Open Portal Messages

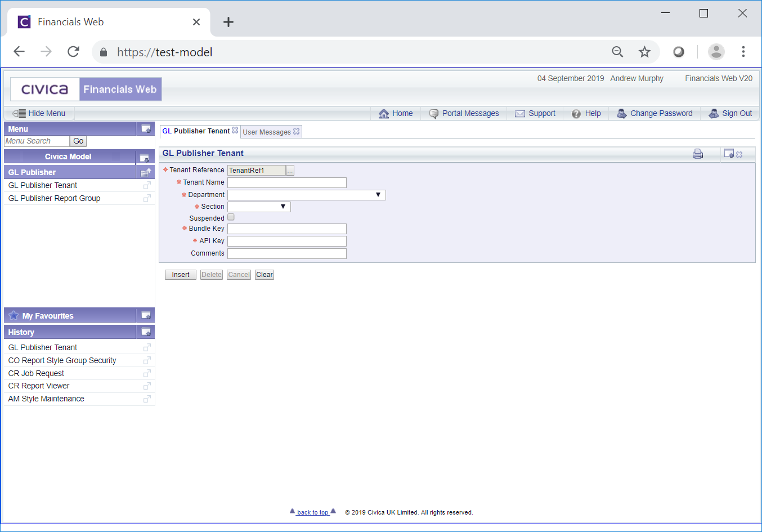[464, 113]
